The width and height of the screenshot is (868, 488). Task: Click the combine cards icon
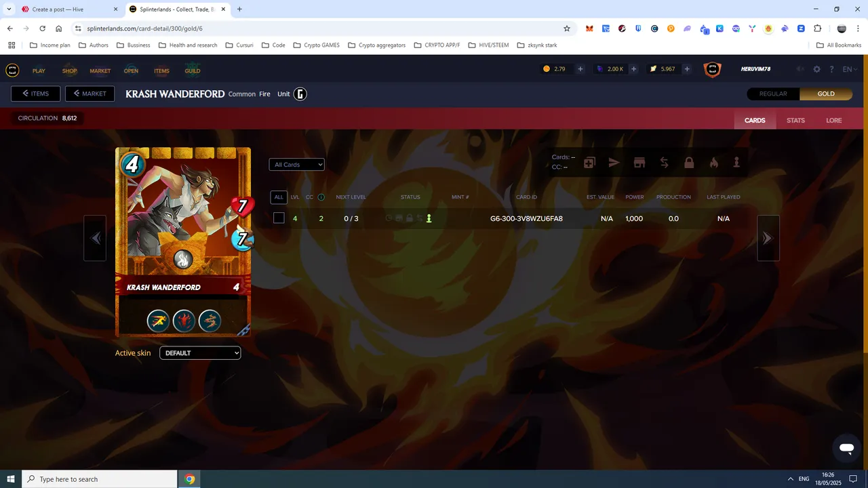[x=589, y=163]
